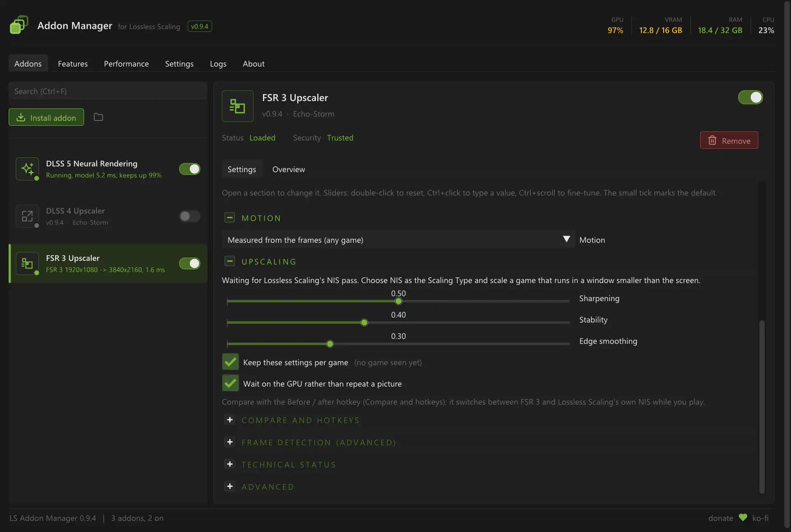Image resolution: width=791 pixels, height=532 pixels.
Task: Click the DLSS 5 Neural Rendering icon
Action: (27, 169)
